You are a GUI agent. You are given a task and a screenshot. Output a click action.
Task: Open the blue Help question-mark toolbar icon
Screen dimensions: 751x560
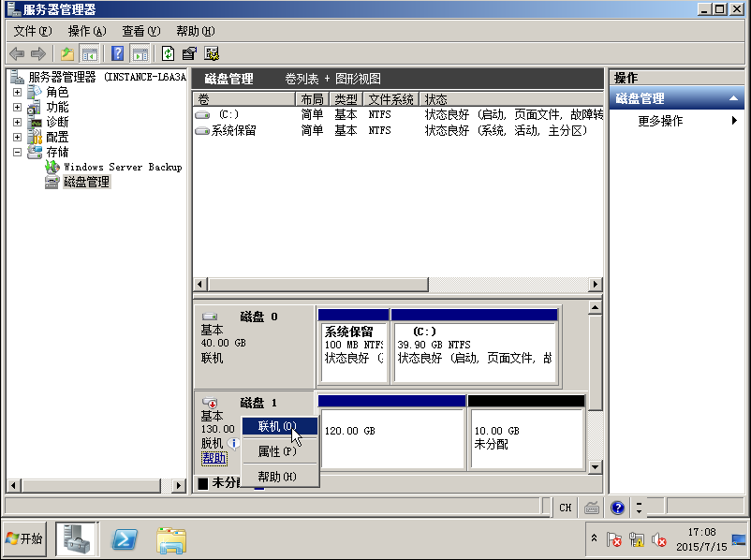pos(117,53)
